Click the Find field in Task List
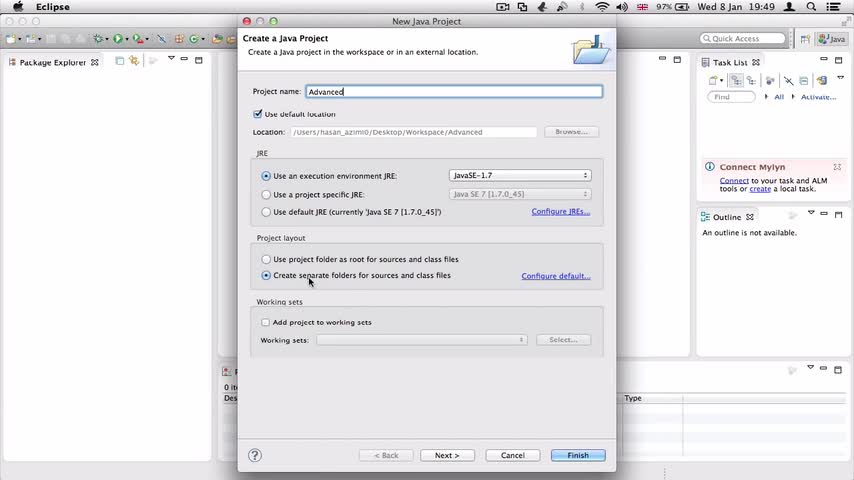 click(x=731, y=96)
